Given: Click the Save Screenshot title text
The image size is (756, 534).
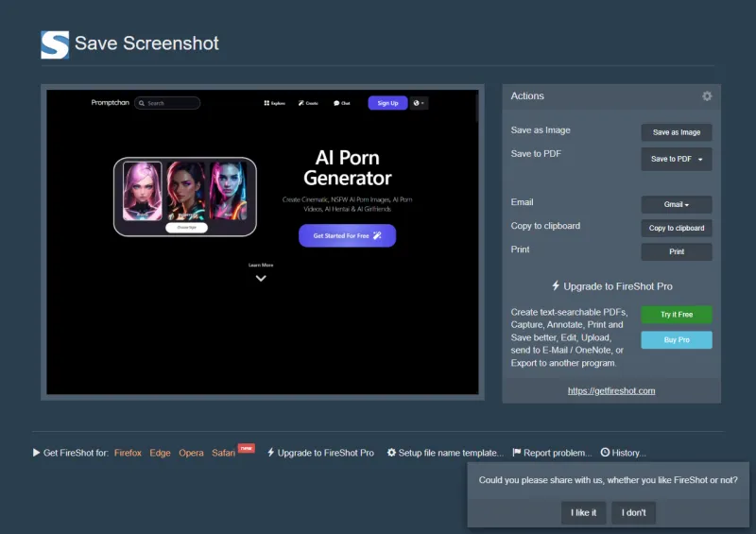Looking at the screenshot, I should click(x=146, y=43).
